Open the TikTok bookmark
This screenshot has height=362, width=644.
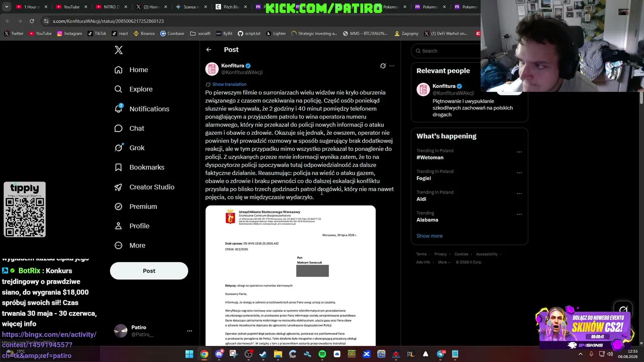coord(97,34)
